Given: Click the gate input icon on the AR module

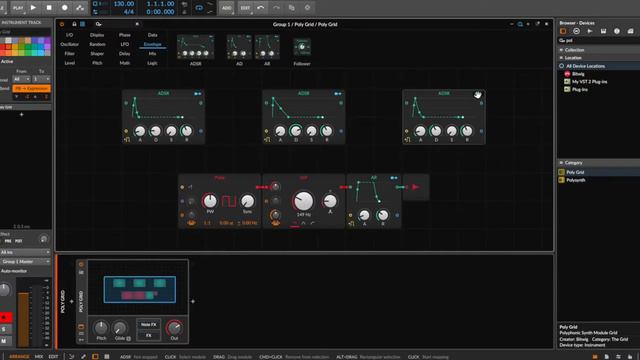Looking at the screenshot, I should tap(351, 224).
